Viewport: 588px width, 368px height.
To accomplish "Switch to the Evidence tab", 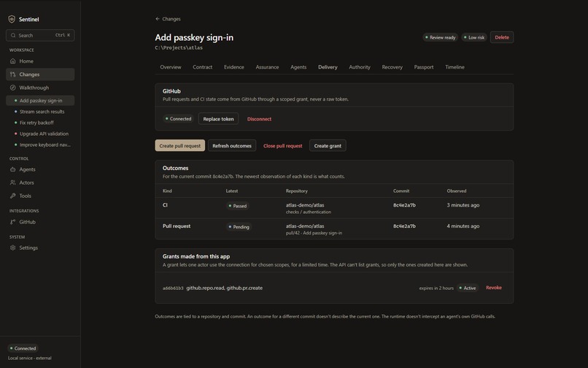I will (234, 67).
